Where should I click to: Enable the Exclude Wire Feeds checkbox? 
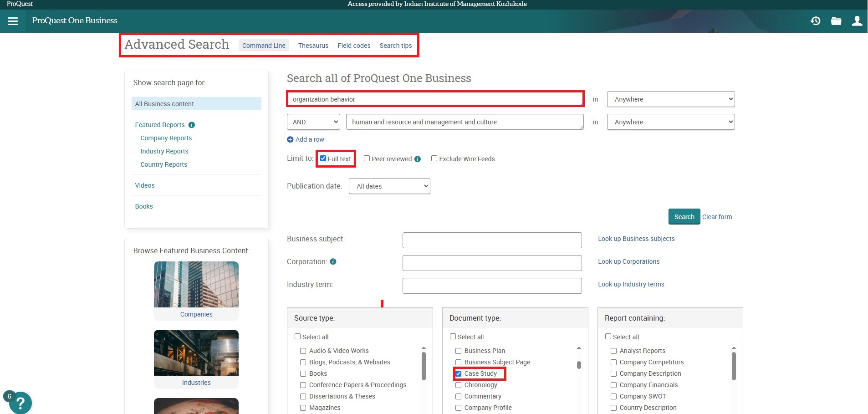(x=434, y=158)
